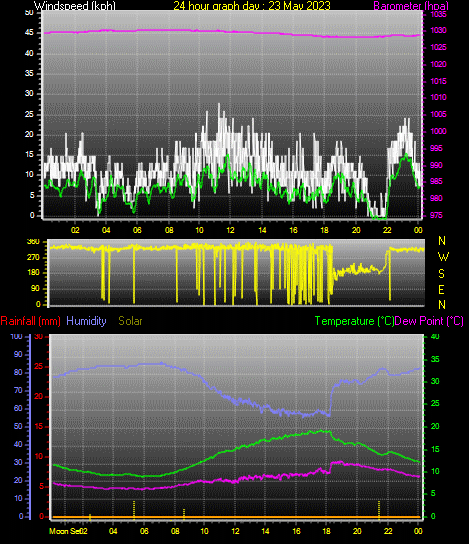Click the "20" hour label under the temperature chart

click(x=357, y=531)
